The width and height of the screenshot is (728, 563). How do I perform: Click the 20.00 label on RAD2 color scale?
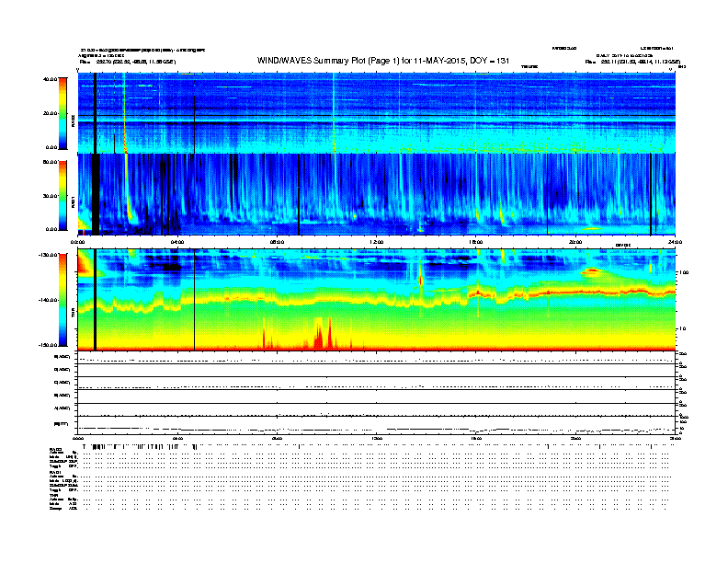click(x=50, y=113)
